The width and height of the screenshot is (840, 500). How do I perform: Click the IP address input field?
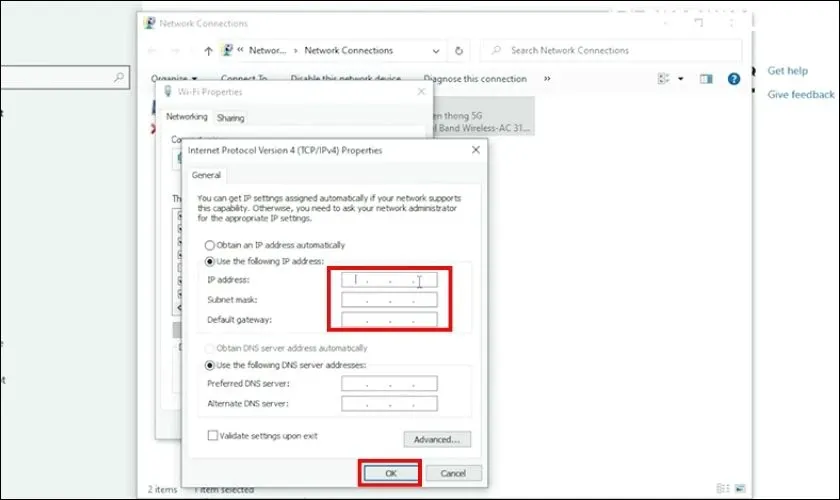click(x=389, y=280)
